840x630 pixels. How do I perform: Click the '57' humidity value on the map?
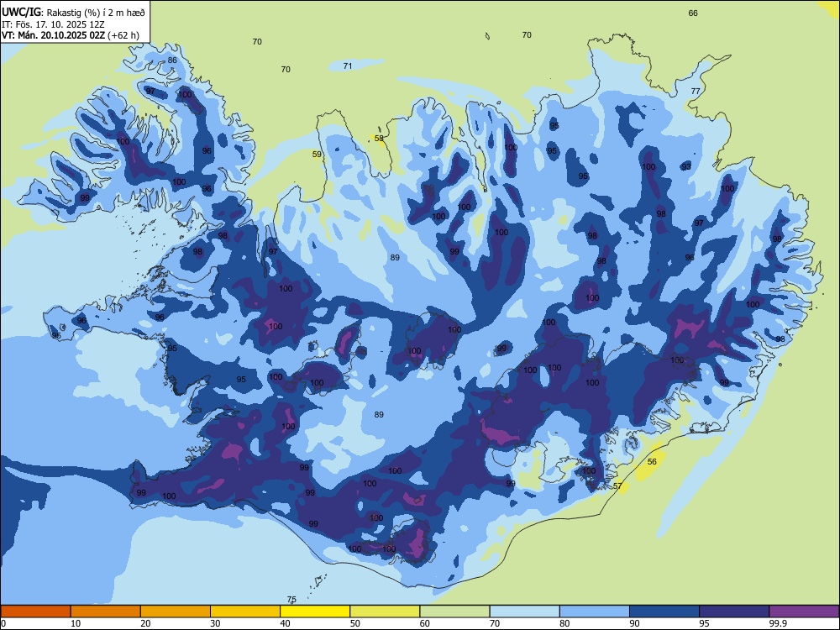617,486
